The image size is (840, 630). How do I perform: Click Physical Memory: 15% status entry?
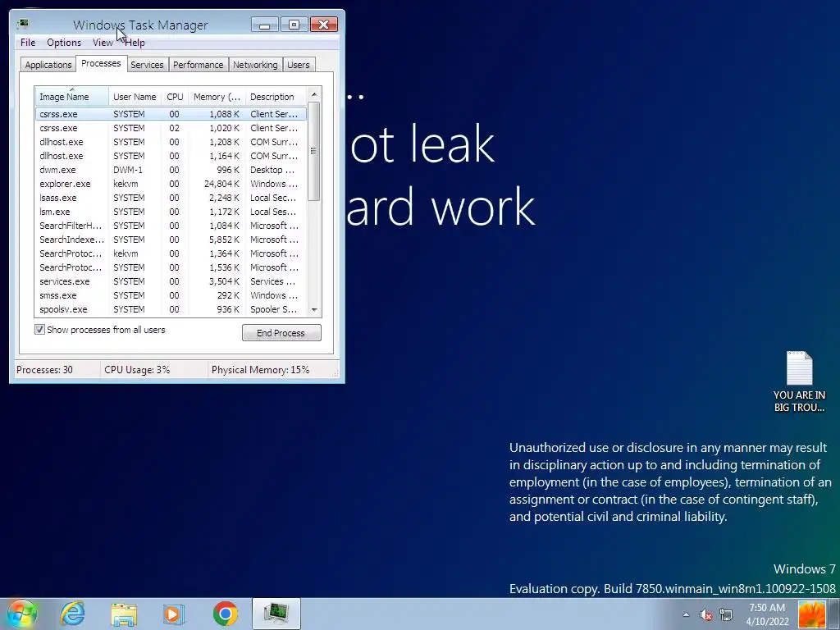(260, 370)
